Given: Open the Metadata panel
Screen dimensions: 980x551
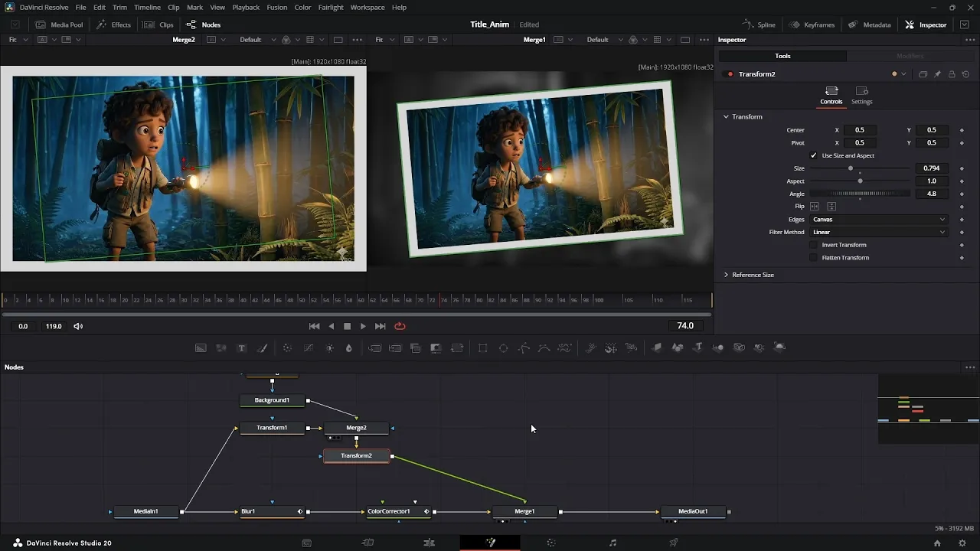Looking at the screenshot, I should coord(870,24).
